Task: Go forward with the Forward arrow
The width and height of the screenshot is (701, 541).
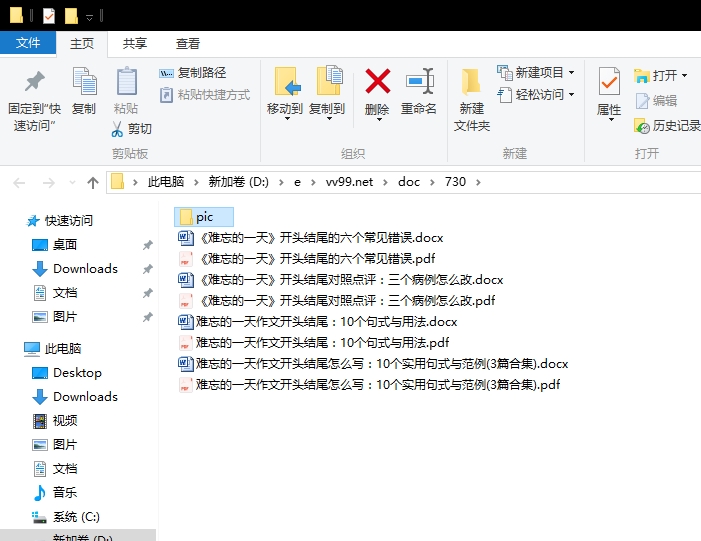Action: tap(48, 182)
